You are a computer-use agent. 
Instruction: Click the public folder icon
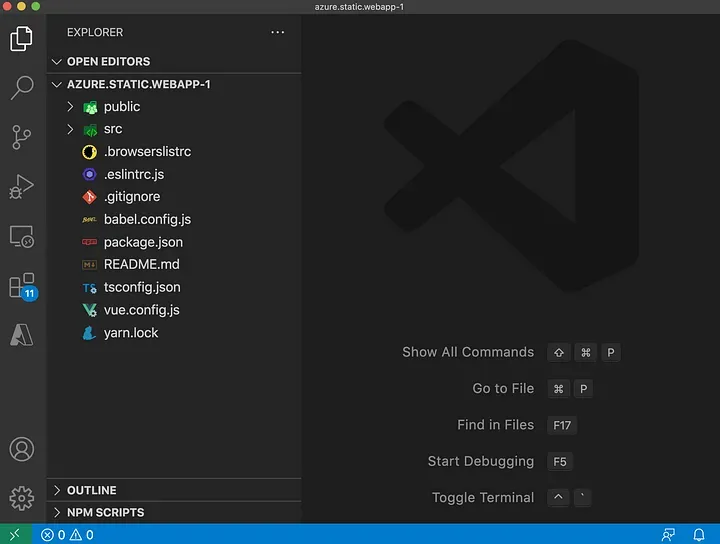(90, 107)
